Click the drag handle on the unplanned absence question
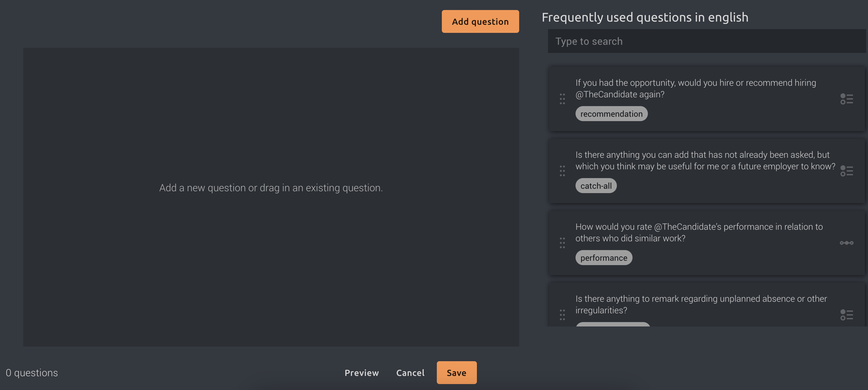The height and width of the screenshot is (390, 868). (x=563, y=315)
